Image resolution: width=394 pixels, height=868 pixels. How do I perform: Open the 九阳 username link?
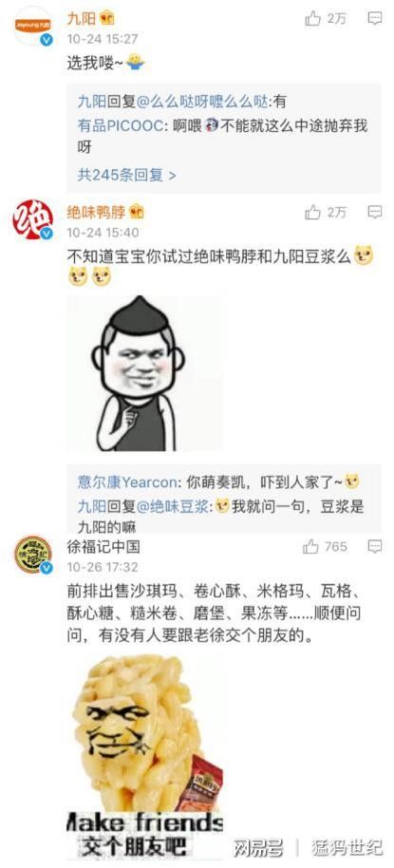click(82, 18)
